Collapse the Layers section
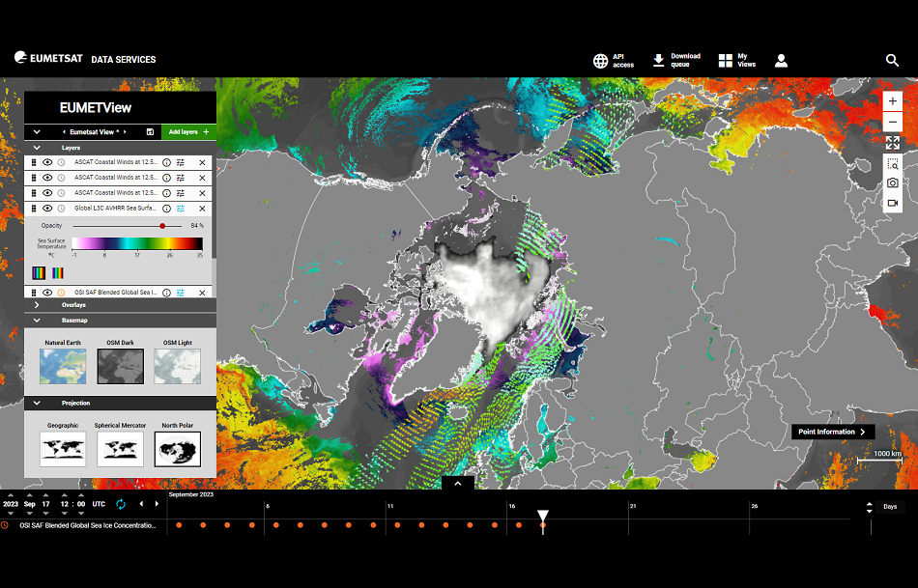Viewport: 918px width, 588px height. [37, 148]
